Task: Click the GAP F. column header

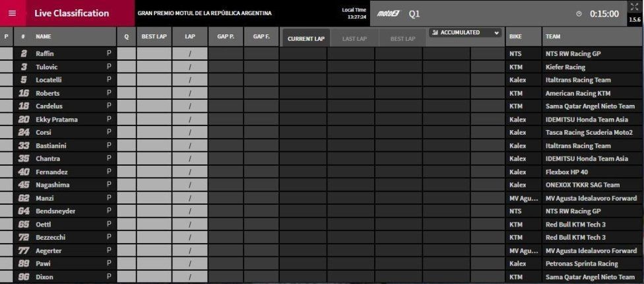Action: (x=261, y=36)
